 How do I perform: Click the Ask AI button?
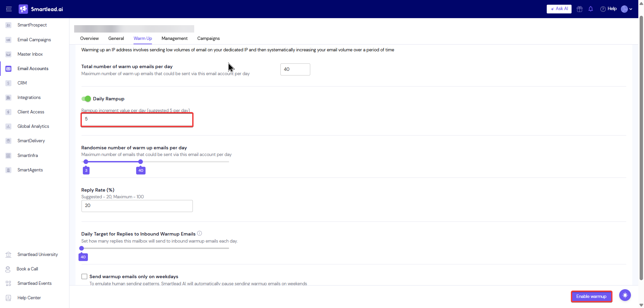click(559, 9)
